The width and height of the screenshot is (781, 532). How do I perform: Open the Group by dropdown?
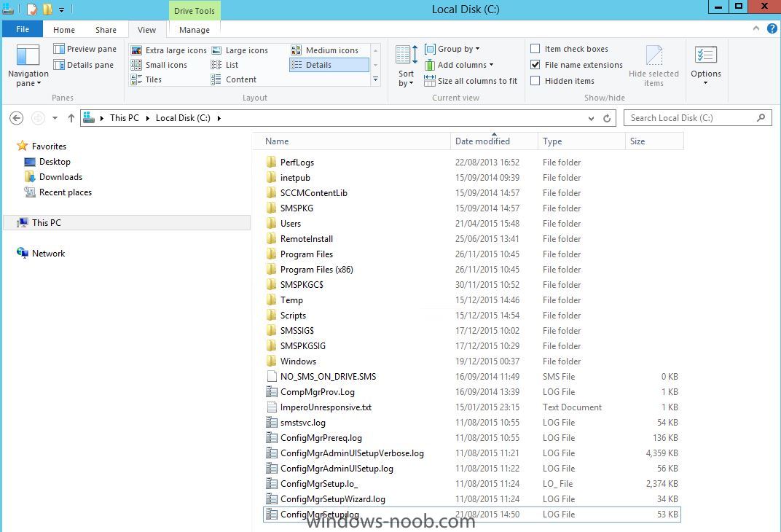pos(452,49)
